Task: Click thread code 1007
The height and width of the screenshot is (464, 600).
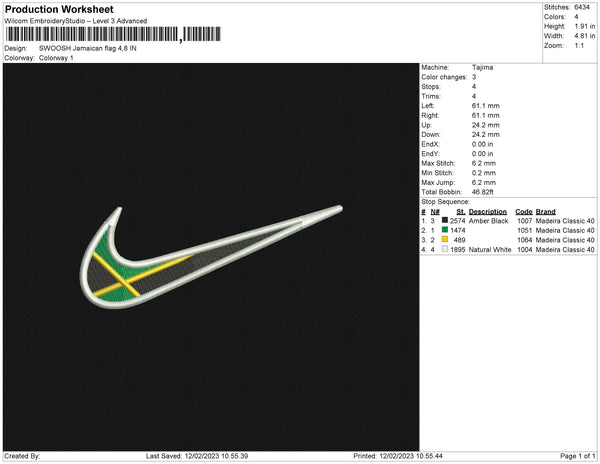Action: (525, 221)
